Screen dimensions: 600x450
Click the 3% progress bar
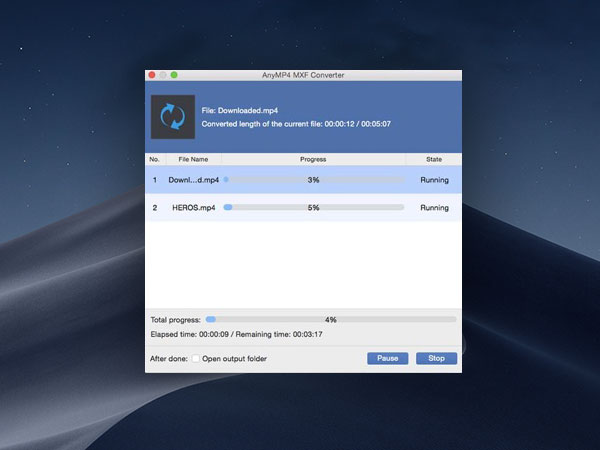(x=314, y=179)
